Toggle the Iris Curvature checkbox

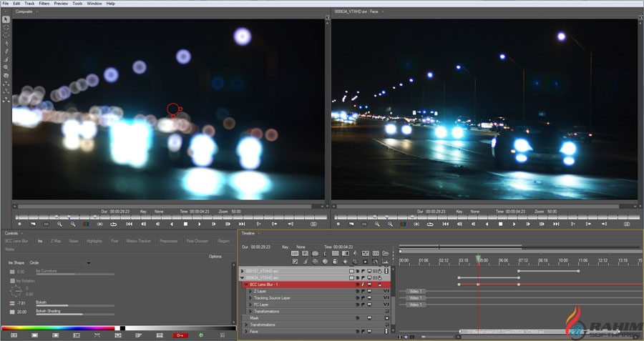(x=11, y=272)
